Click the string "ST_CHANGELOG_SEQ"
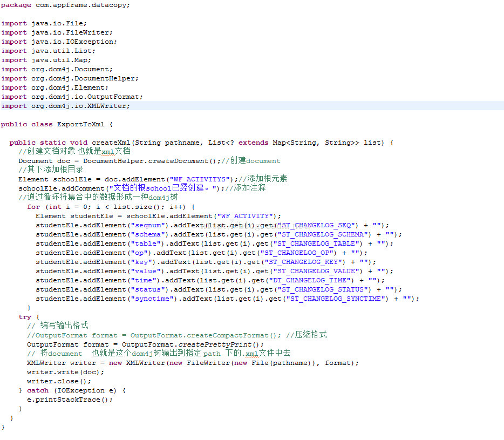The height and width of the screenshot is (440, 504). (x=316, y=225)
